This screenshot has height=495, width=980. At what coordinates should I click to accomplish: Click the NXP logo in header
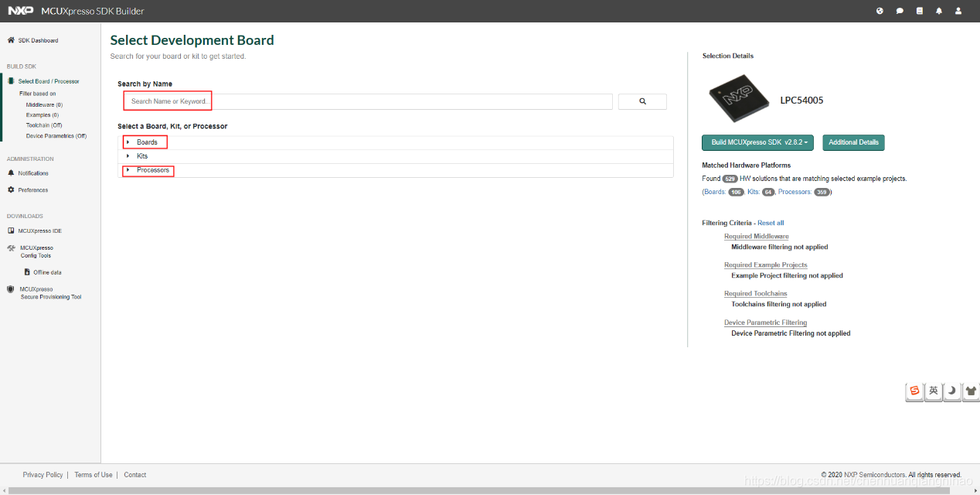20,11
